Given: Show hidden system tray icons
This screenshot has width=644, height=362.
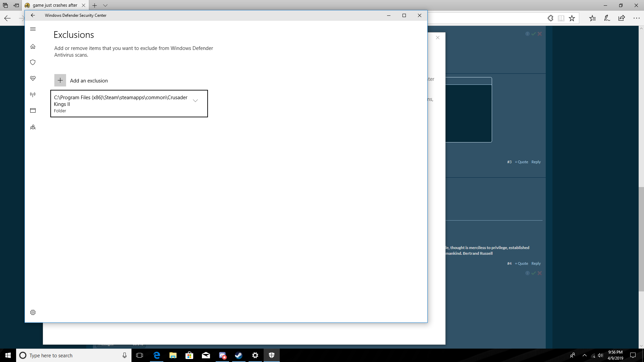Looking at the screenshot, I should point(584,355).
